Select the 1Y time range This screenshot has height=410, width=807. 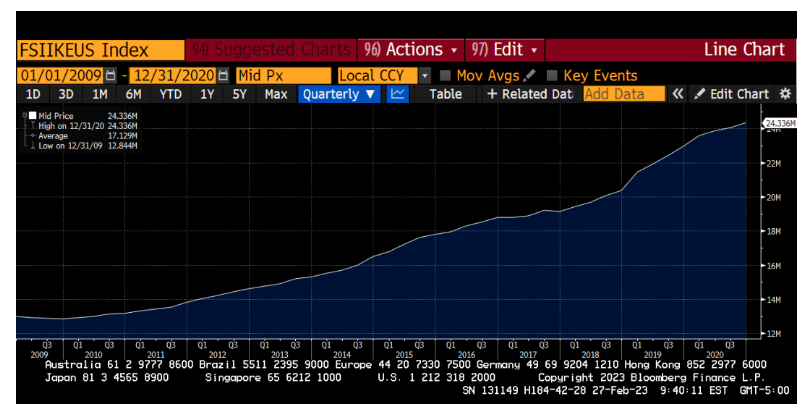click(x=207, y=94)
